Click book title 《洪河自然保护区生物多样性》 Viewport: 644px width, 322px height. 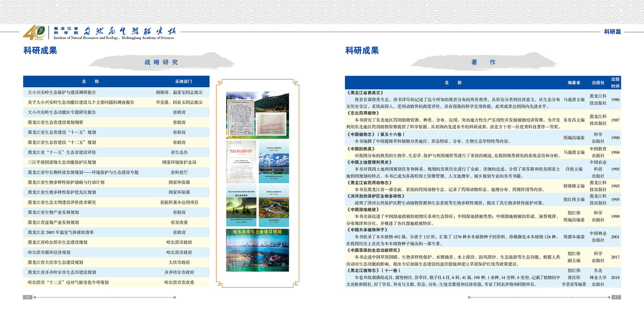(x=376, y=196)
